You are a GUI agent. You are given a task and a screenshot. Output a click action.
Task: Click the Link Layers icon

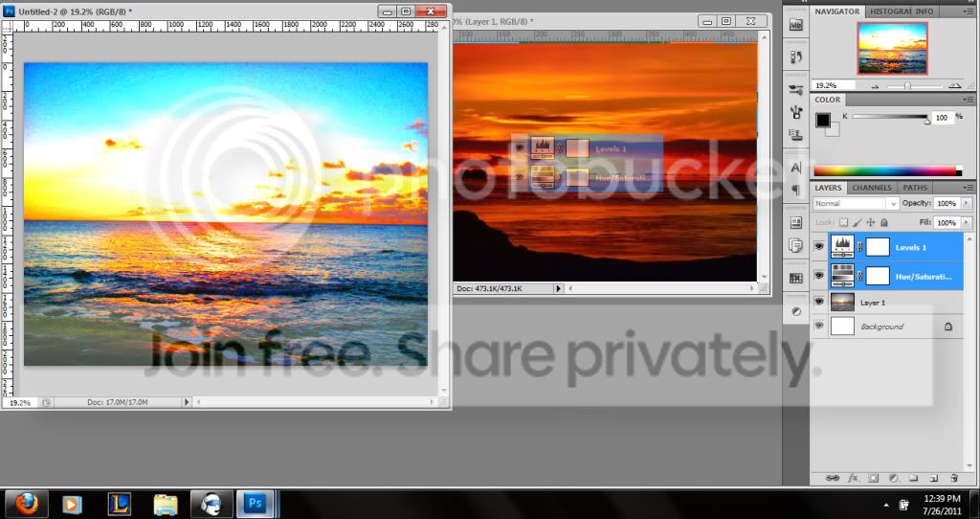pyautogui.click(x=833, y=478)
